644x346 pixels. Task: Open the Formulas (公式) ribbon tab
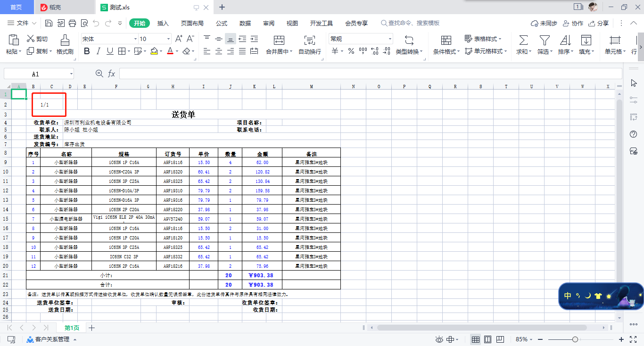click(222, 23)
